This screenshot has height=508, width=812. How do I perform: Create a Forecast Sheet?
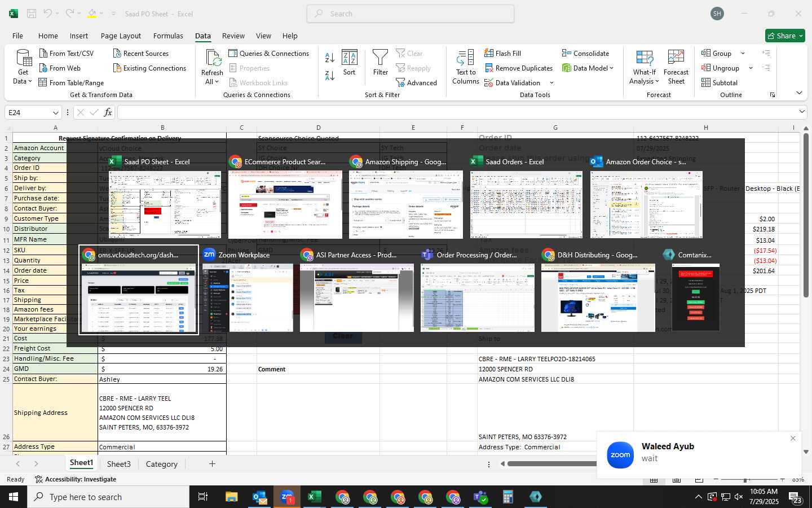pyautogui.click(x=676, y=67)
